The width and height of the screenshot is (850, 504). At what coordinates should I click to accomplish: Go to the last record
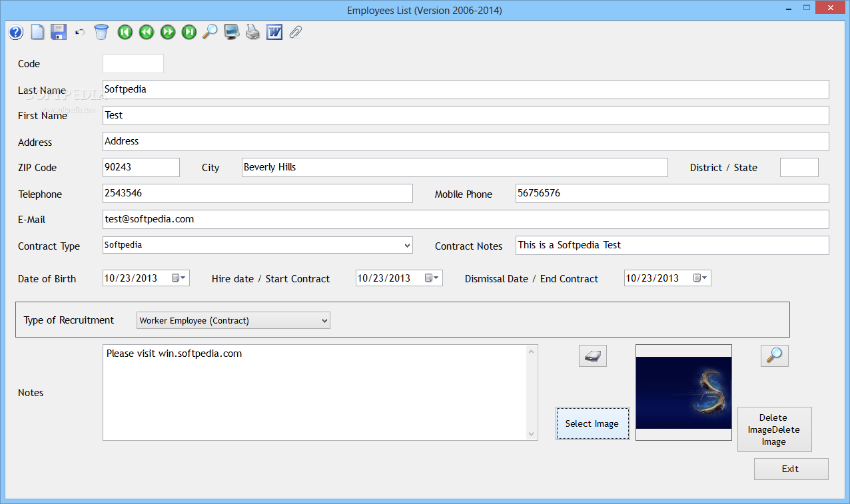click(189, 31)
